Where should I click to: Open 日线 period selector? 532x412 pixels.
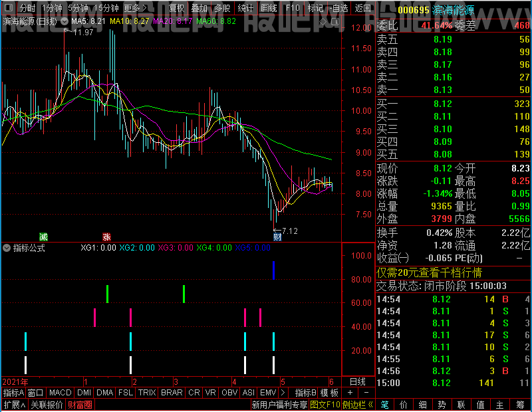pos(358,382)
